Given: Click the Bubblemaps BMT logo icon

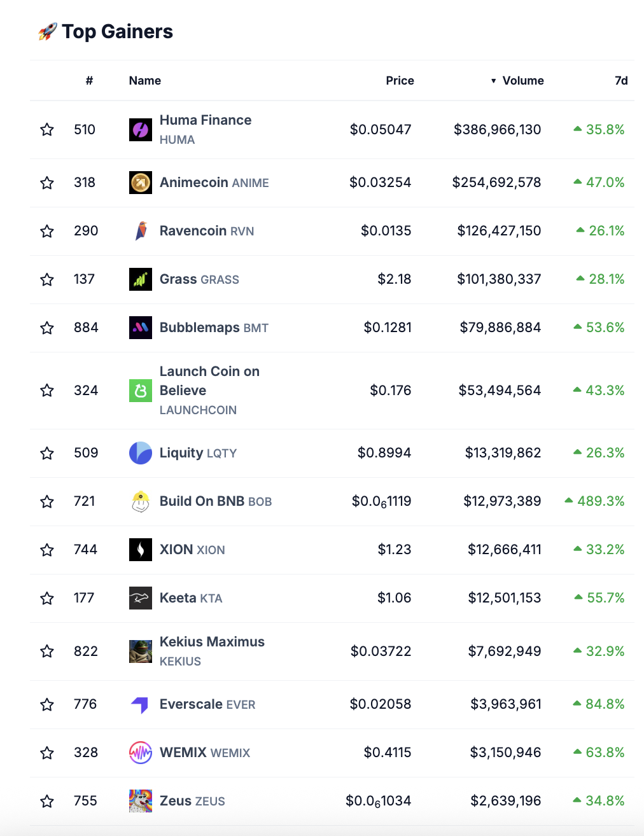Looking at the screenshot, I should [x=140, y=328].
